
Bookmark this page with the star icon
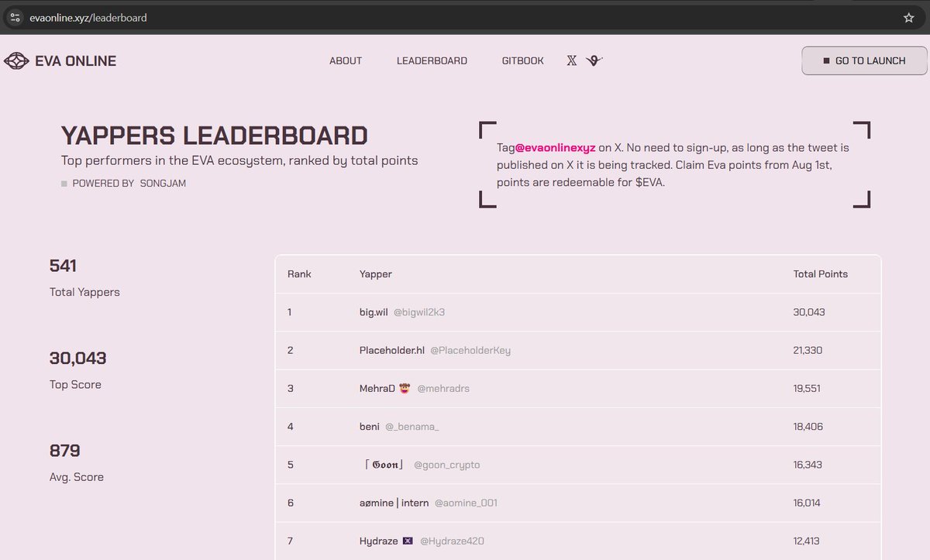tap(909, 17)
